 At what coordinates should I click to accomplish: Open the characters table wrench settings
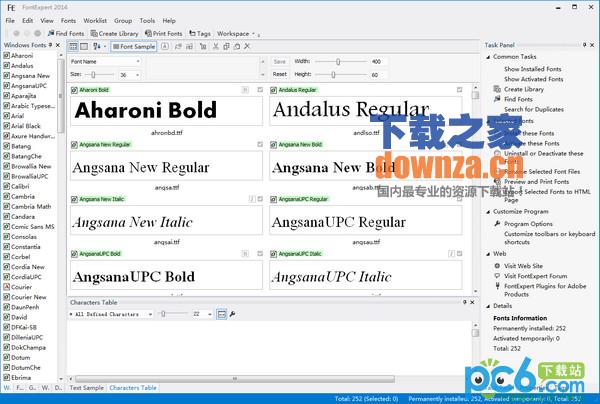[232, 314]
